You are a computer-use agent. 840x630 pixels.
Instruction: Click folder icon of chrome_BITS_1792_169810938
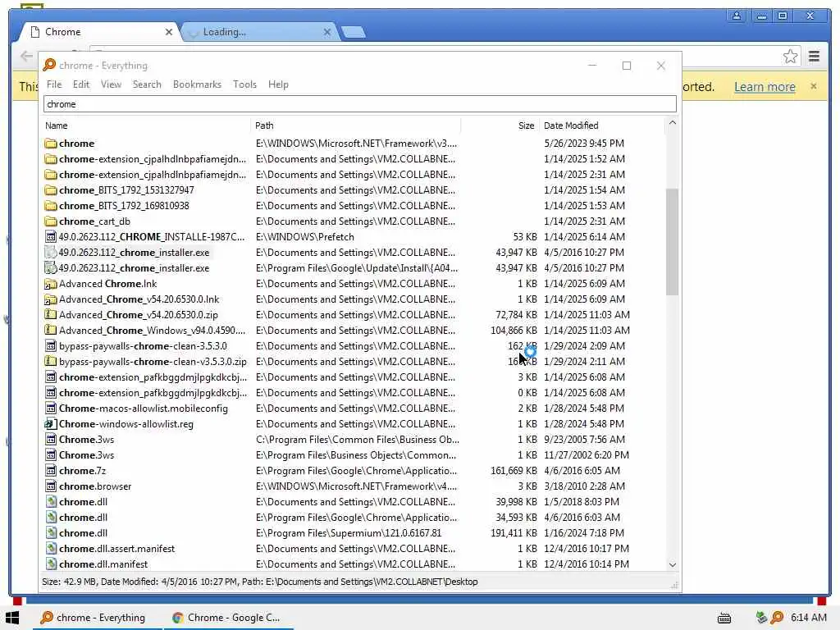pos(51,206)
